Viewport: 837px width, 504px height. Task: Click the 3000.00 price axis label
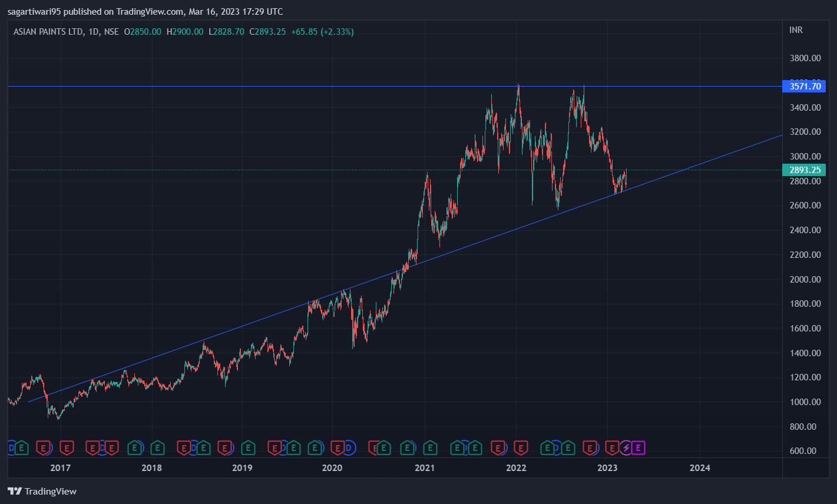(804, 157)
